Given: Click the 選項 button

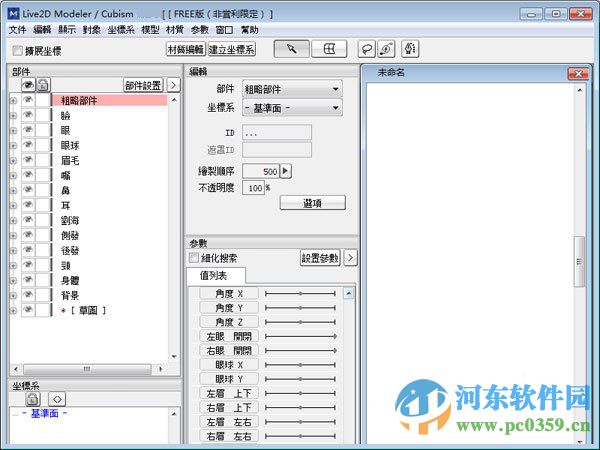Looking at the screenshot, I should pyautogui.click(x=313, y=203).
